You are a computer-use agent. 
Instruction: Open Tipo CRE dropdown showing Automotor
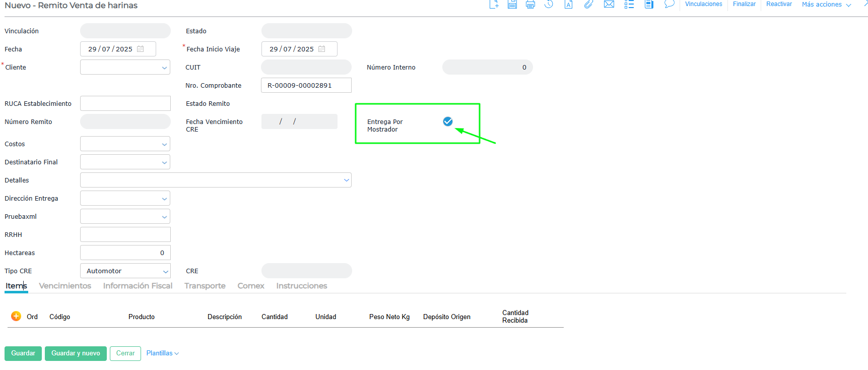125,271
